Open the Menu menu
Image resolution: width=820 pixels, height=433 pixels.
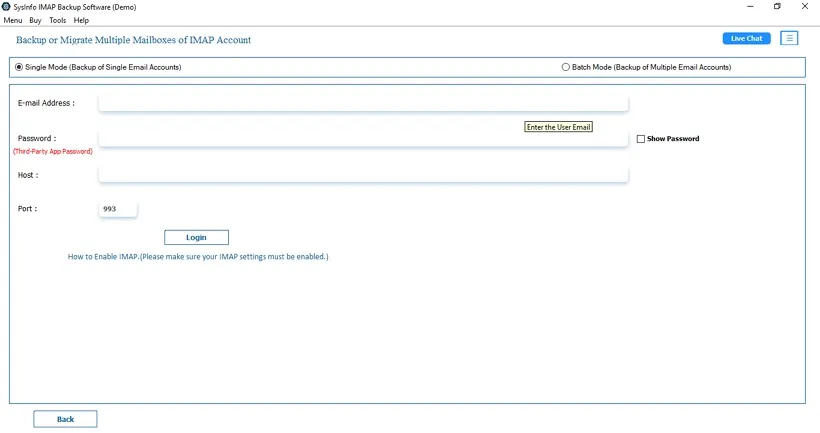(13, 20)
